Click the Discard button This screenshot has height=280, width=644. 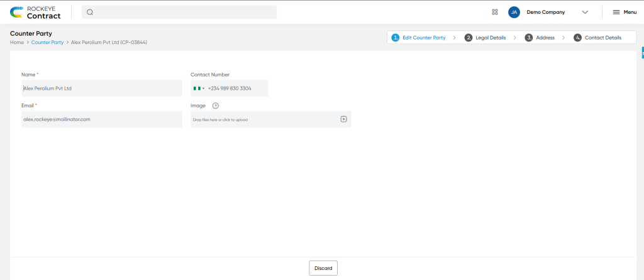pos(323,268)
